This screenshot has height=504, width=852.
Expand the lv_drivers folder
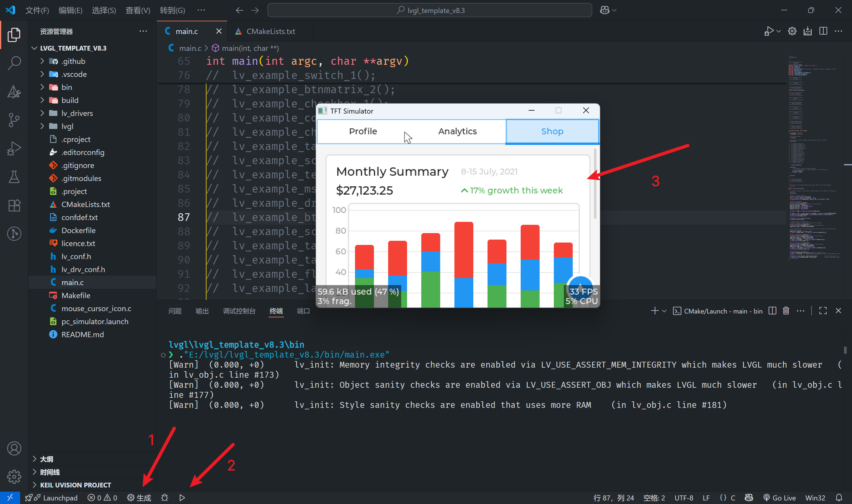(x=77, y=113)
